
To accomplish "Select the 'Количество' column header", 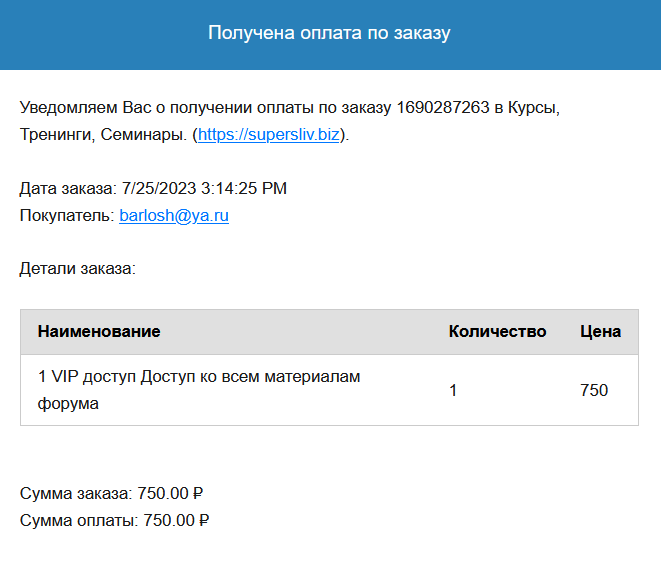I will click(497, 331).
